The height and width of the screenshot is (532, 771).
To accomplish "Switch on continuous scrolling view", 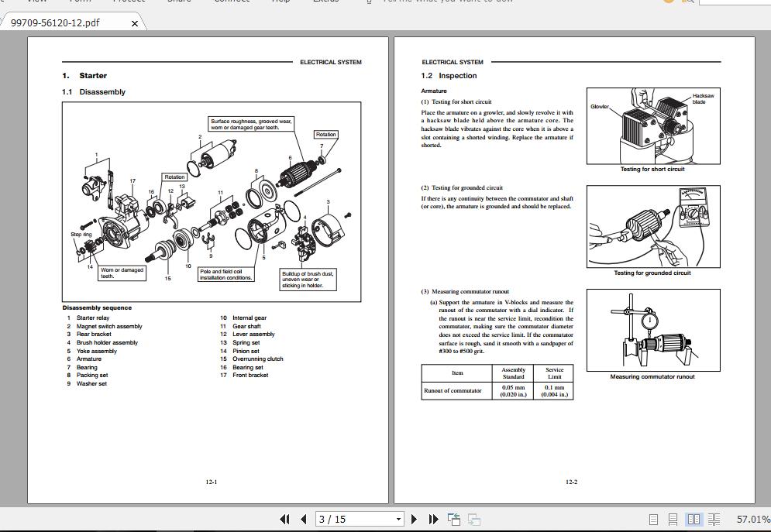I will coord(673,519).
